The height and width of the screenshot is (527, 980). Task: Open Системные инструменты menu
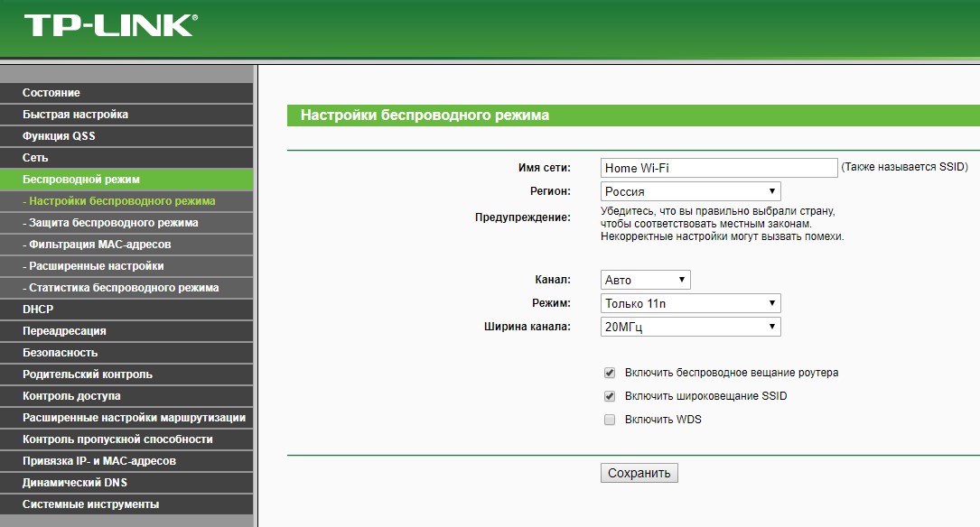click(90, 504)
